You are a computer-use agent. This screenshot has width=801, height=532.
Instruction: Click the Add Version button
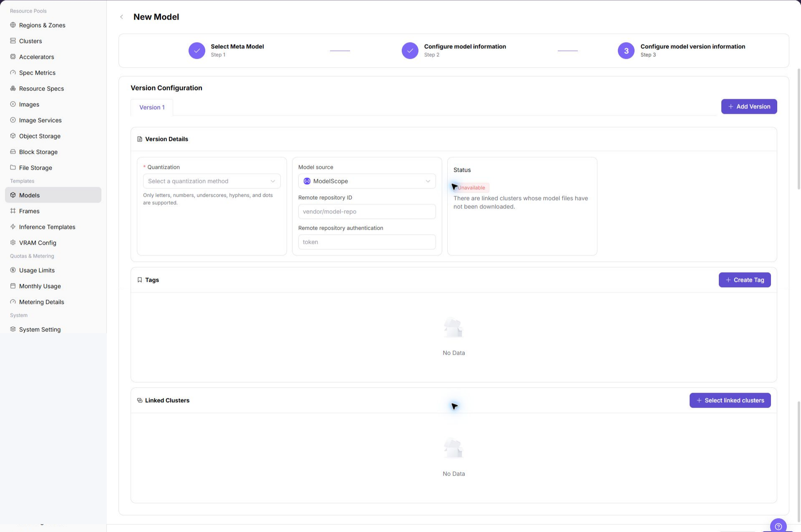(749, 106)
